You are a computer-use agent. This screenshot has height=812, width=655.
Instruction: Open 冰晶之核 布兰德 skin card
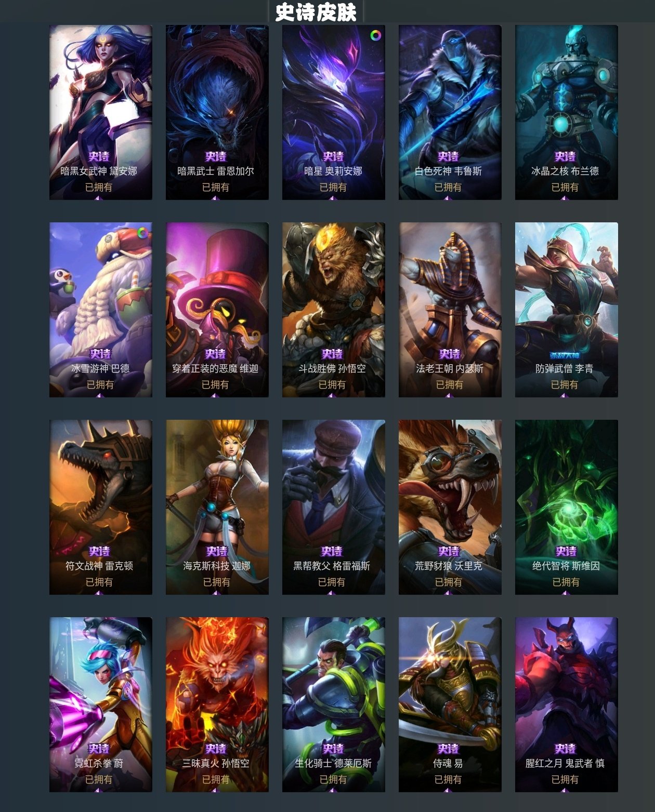pyautogui.click(x=567, y=112)
